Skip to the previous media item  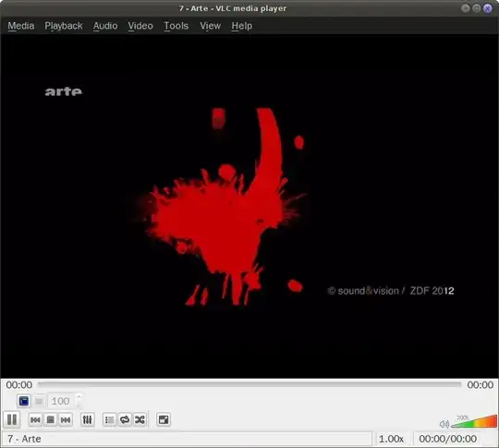[x=35, y=420]
